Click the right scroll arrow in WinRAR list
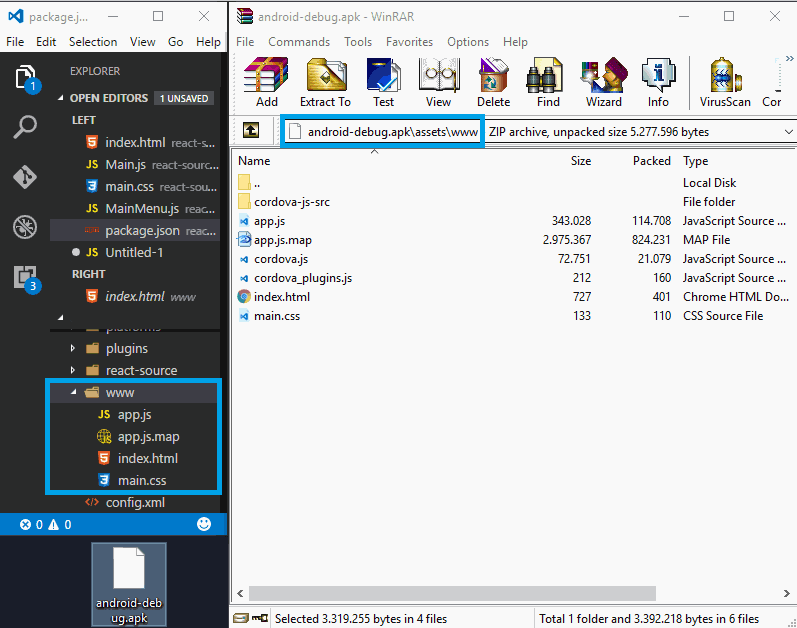The image size is (797, 628). point(786,593)
